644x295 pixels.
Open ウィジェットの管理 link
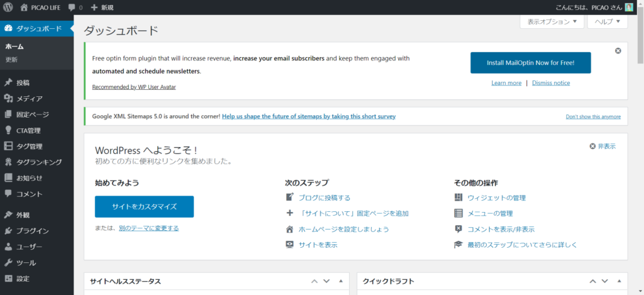[x=497, y=198]
